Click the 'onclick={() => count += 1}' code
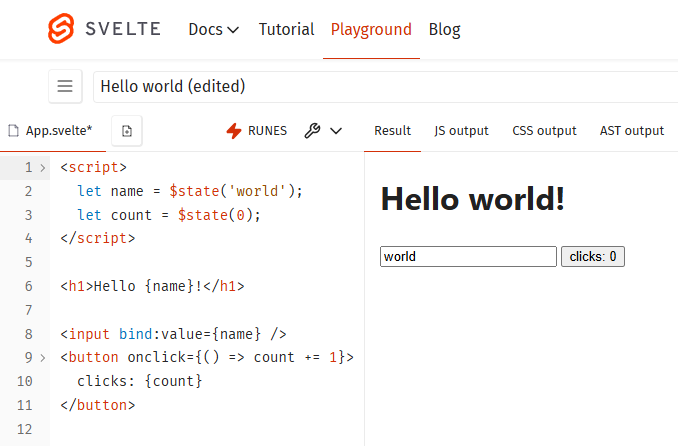The image size is (678, 446). [236, 358]
